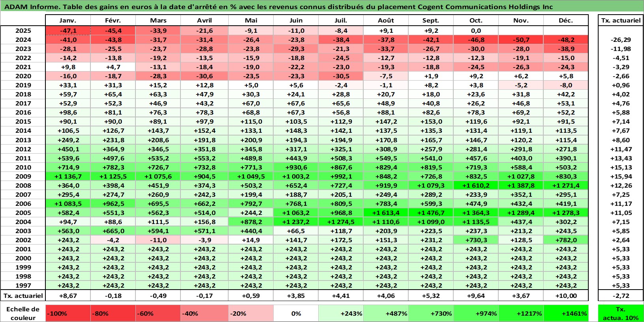The image size is (644, 322).
Task: Click the 'Oct.' column header
Action: point(476,21)
